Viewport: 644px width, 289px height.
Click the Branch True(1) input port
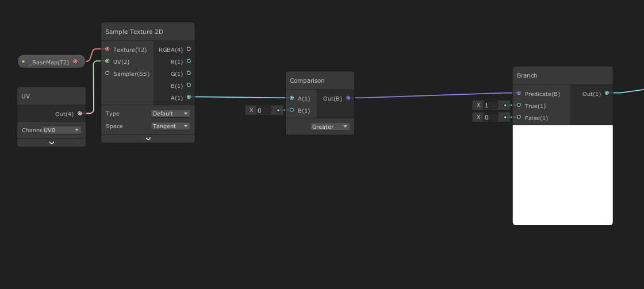[x=519, y=105]
